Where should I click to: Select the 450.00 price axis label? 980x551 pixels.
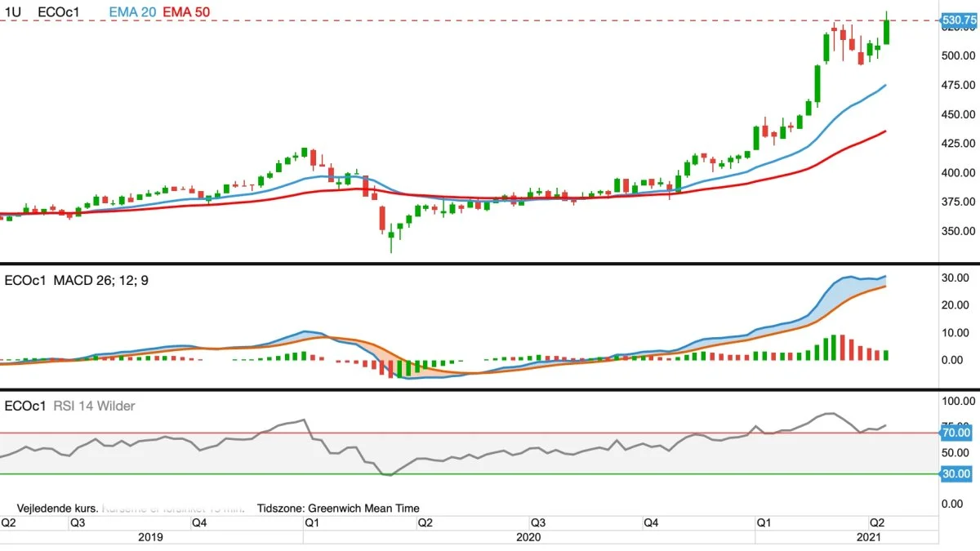point(957,114)
